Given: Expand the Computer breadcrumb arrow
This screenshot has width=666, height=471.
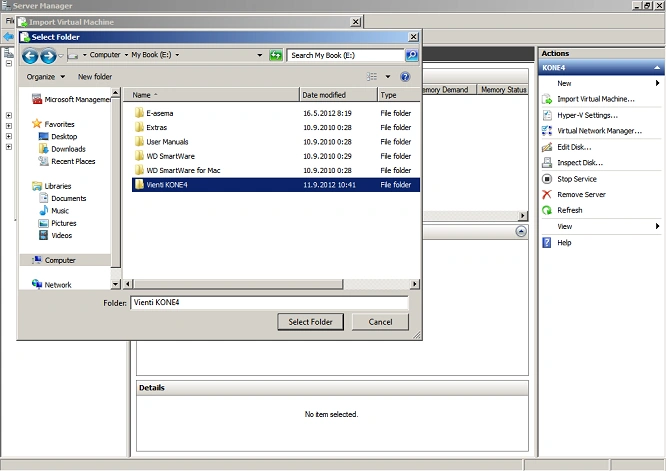Looking at the screenshot, I should click(x=126, y=55).
